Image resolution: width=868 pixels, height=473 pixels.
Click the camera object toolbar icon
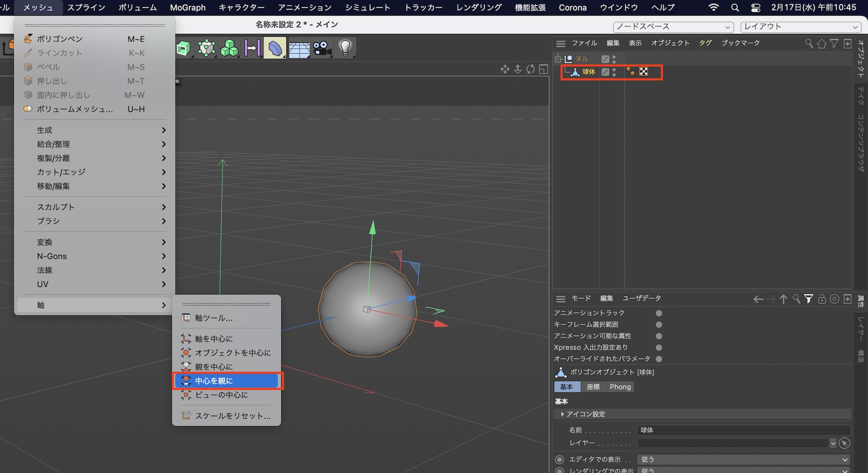point(322,48)
